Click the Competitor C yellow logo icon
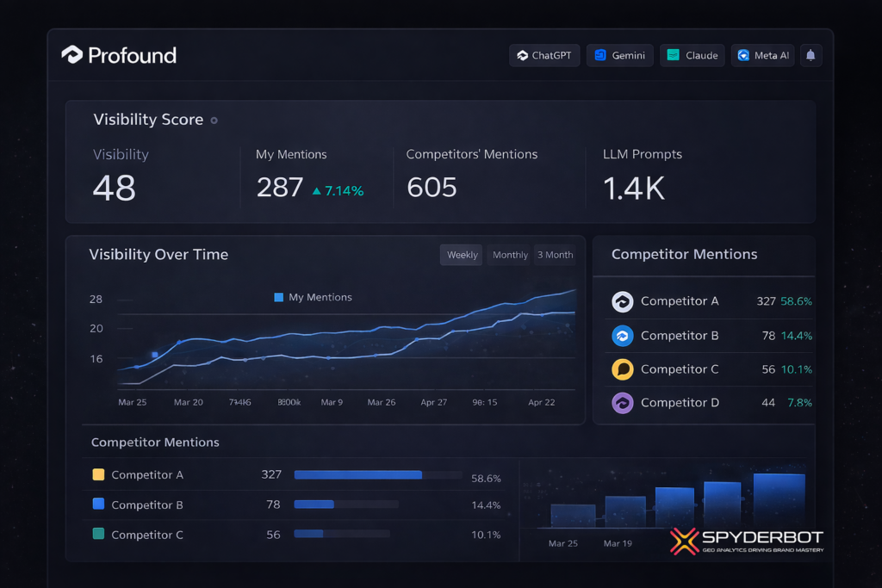The image size is (882, 588). point(622,369)
